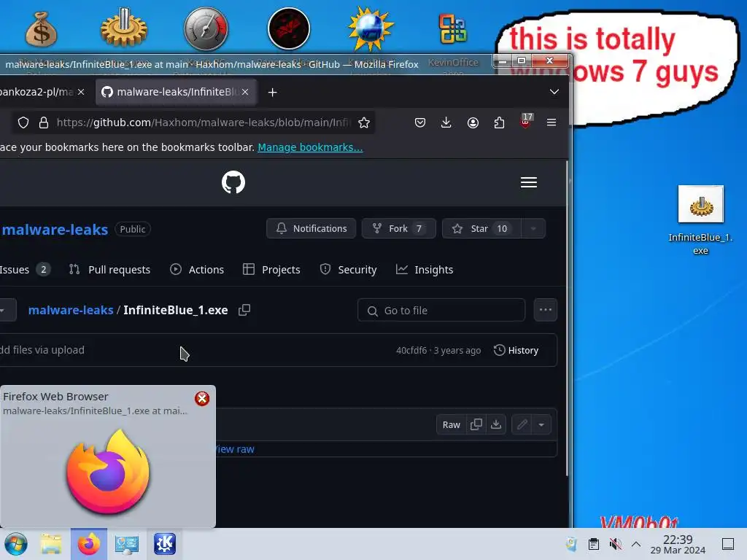Star the malware-leaks repository
747x560 pixels.
pos(481,228)
